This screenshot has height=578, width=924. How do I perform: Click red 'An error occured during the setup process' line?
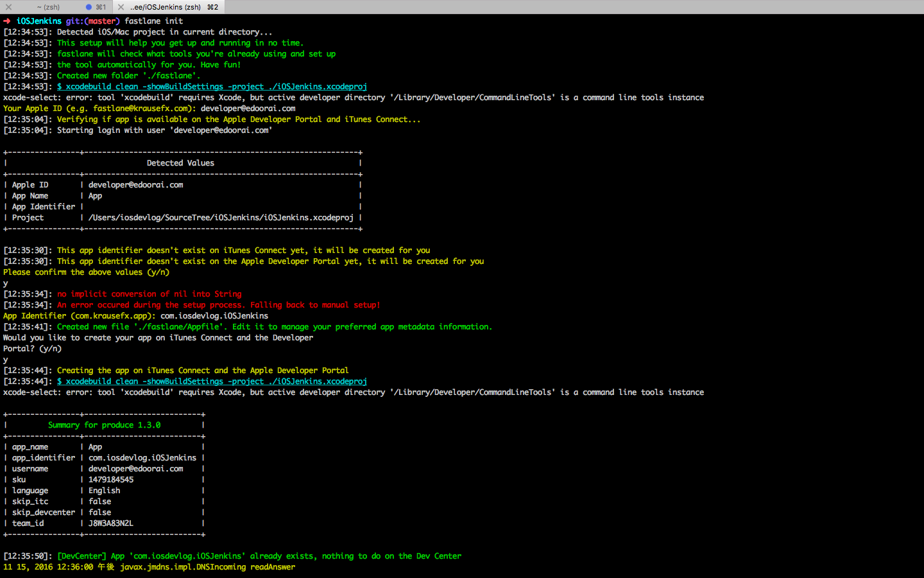click(219, 305)
